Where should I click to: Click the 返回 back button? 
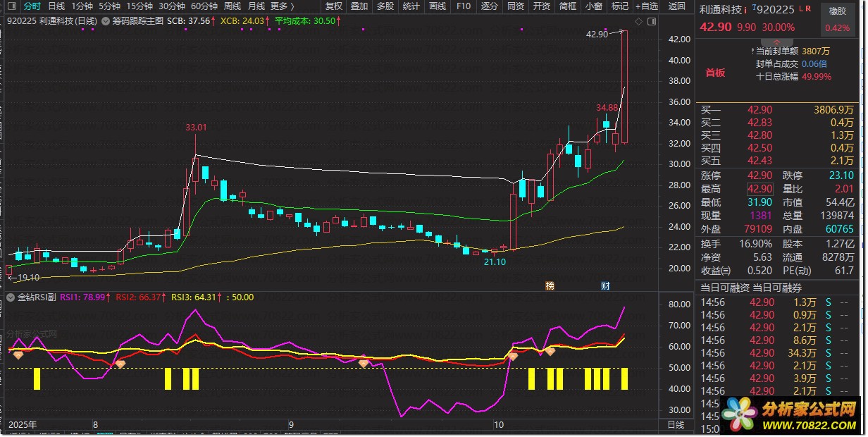pyautogui.click(x=676, y=6)
